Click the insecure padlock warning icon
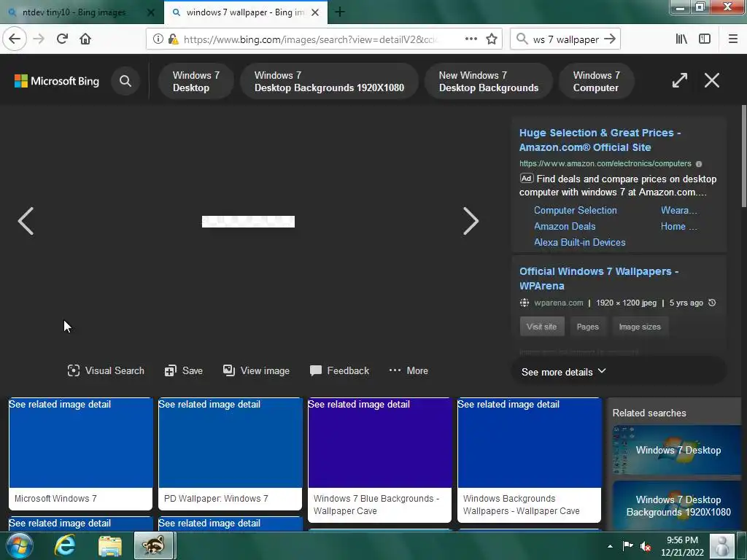The image size is (747, 560). pos(173,39)
